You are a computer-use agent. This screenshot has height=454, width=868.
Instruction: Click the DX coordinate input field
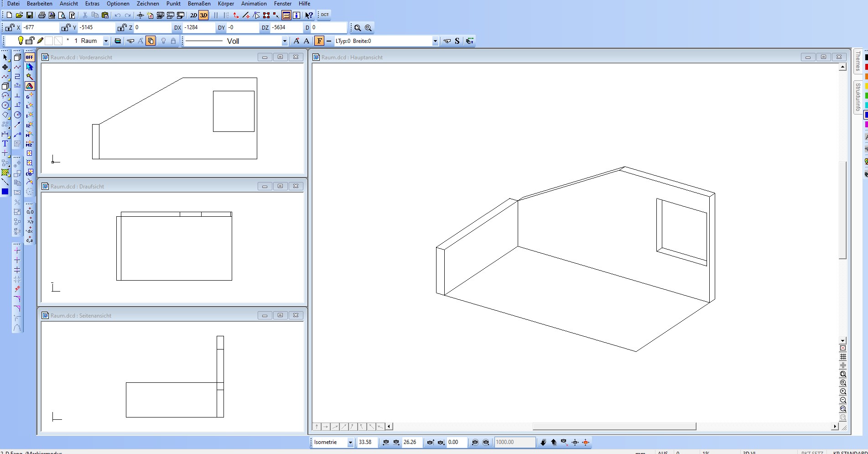tap(198, 27)
